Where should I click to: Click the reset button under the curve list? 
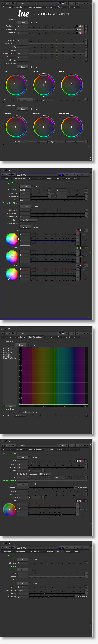click(10, 406)
